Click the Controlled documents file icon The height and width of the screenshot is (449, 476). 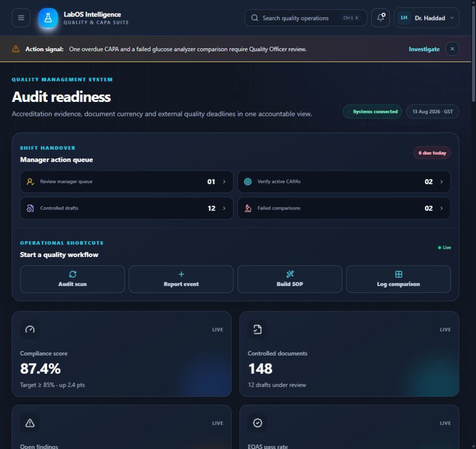pos(257,329)
